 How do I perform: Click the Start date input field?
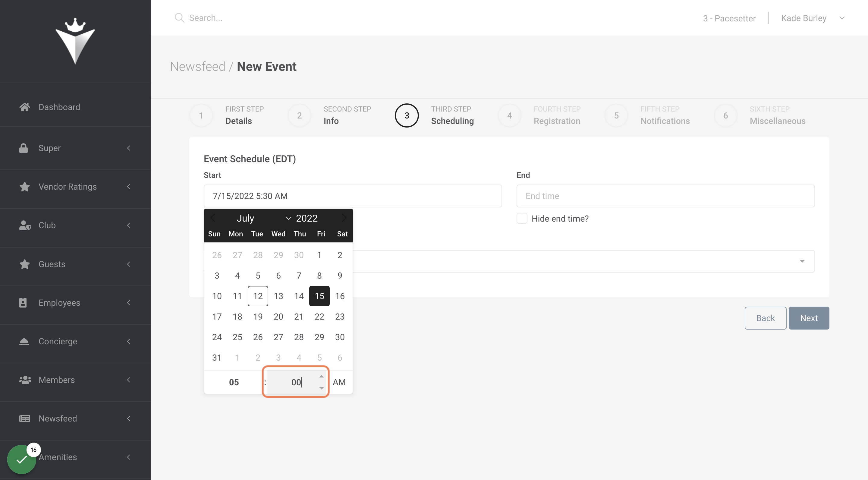[353, 196]
